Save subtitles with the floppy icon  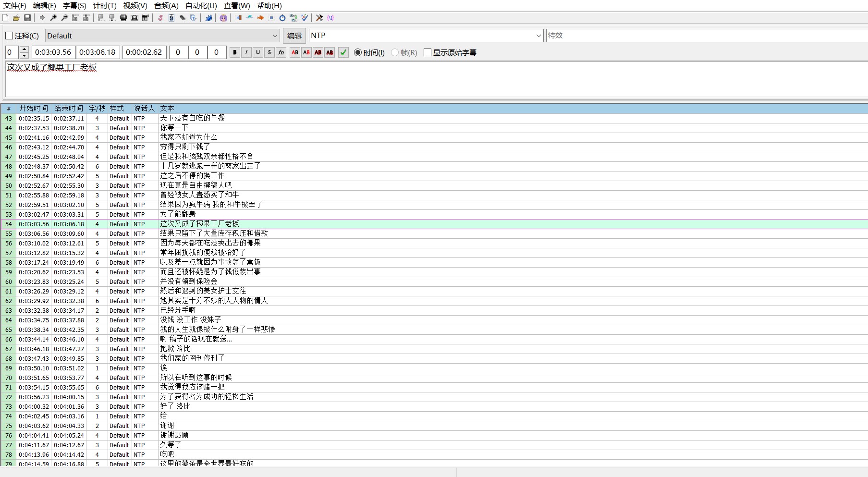[x=27, y=18]
